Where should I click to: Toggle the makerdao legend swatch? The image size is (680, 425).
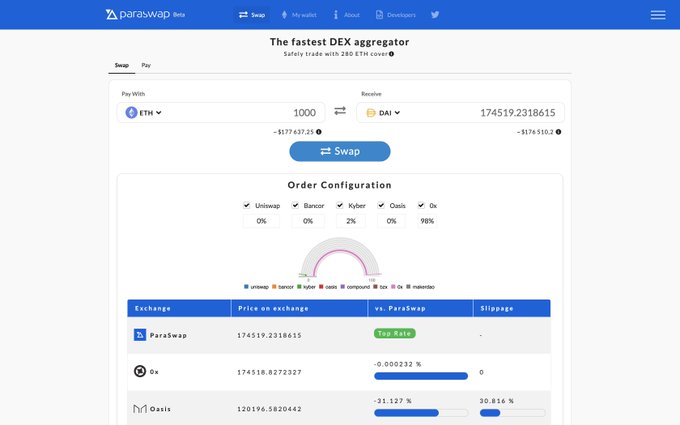pos(409,287)
